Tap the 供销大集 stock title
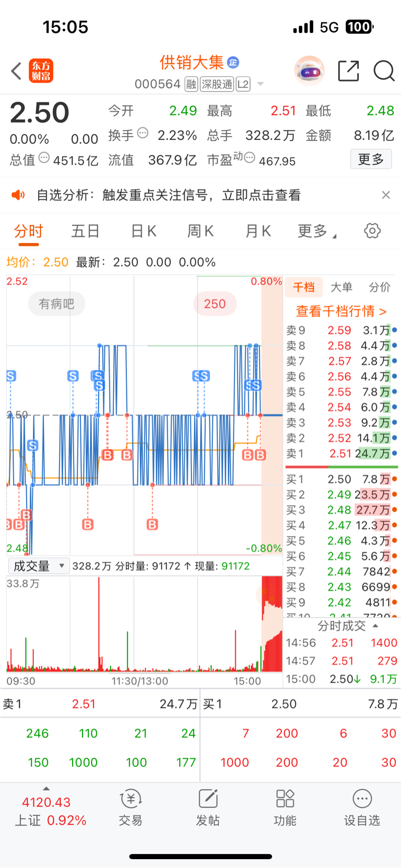Image resolution: width=401 pixels, height=868 pixels. 192,63
